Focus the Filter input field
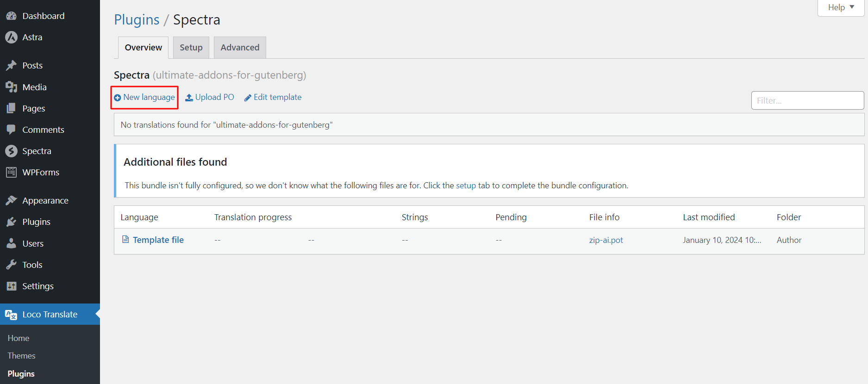This screenshot has width=868, height=384. coord(807,100)
